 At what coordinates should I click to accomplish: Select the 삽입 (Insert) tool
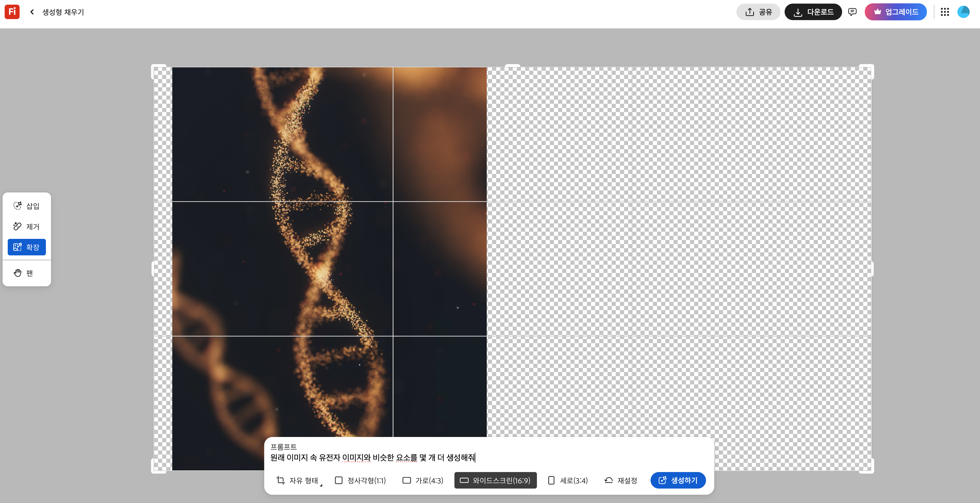click(x=27, y=206)
